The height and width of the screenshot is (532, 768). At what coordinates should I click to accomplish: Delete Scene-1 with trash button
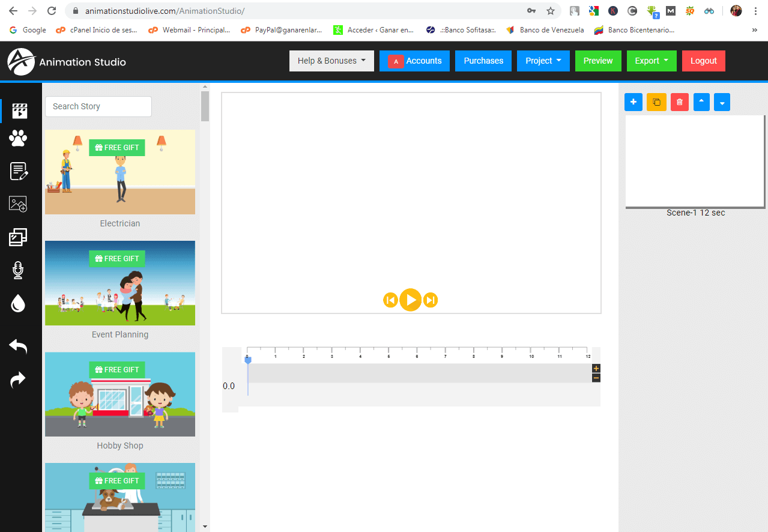[x=679, y=102]
